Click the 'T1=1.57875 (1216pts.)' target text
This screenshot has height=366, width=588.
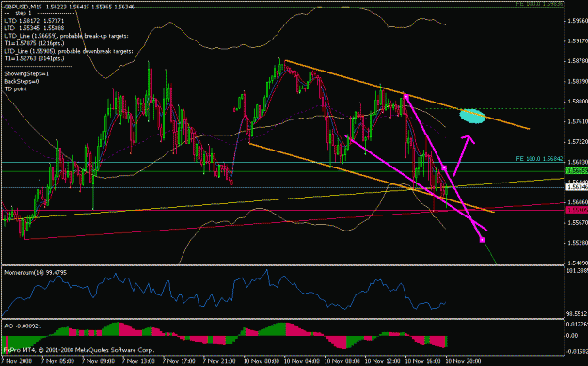tap(34, 43)
